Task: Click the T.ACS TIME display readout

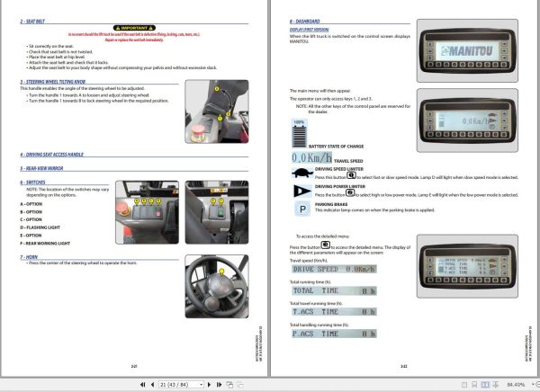Action: tap(334, 312)
